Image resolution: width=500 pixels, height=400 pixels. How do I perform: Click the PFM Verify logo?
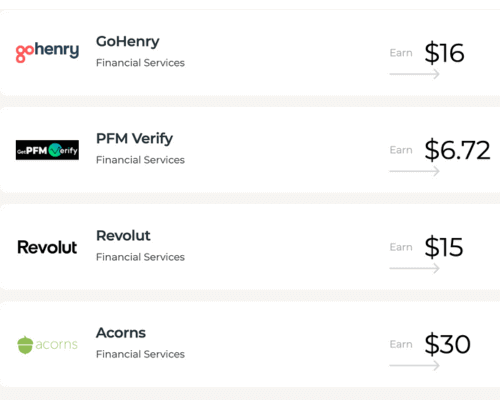tap(47, 150)
